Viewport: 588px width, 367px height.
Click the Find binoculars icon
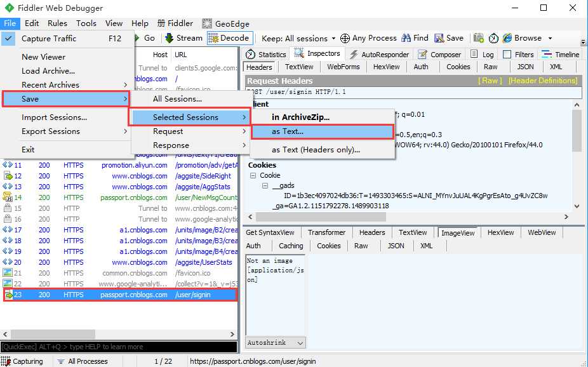406,38
